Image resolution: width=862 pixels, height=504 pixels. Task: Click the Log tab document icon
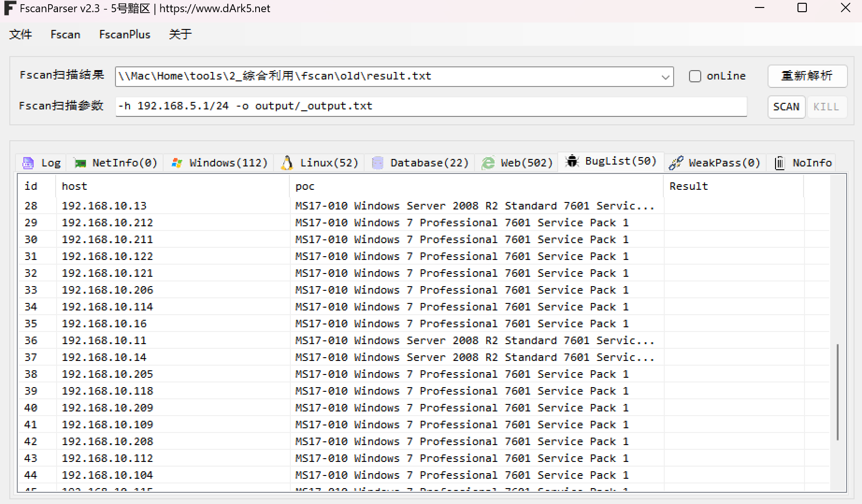28,163
